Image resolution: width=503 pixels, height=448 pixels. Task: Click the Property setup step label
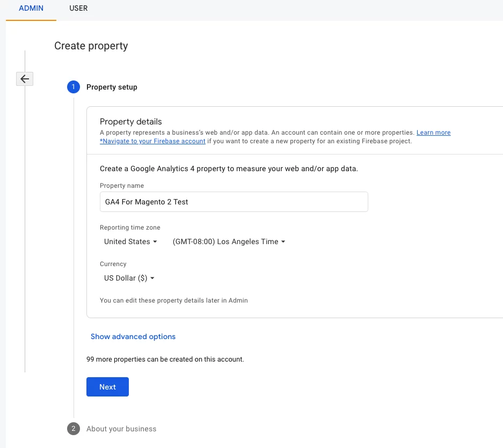click(x=112, y=87)
